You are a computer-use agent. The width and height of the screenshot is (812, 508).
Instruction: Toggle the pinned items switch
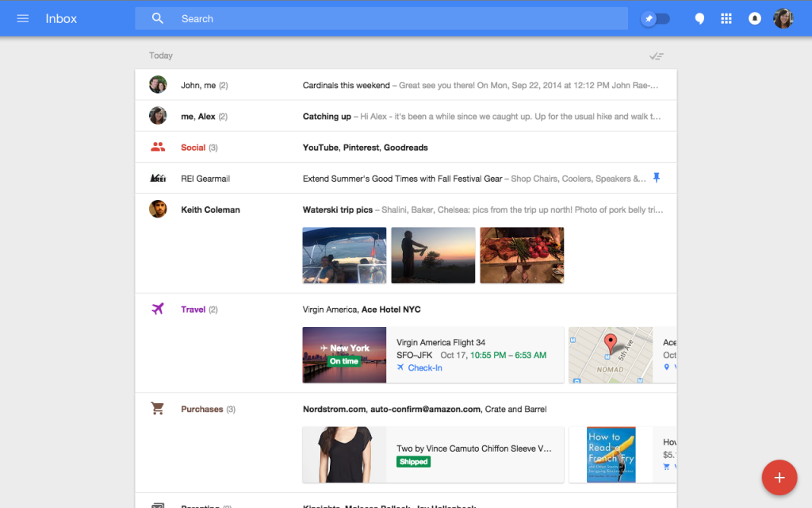[x=655, y=19]
